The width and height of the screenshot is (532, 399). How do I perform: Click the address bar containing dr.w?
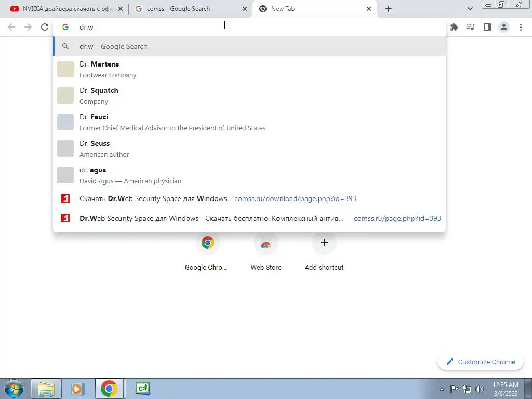(249, 27)
